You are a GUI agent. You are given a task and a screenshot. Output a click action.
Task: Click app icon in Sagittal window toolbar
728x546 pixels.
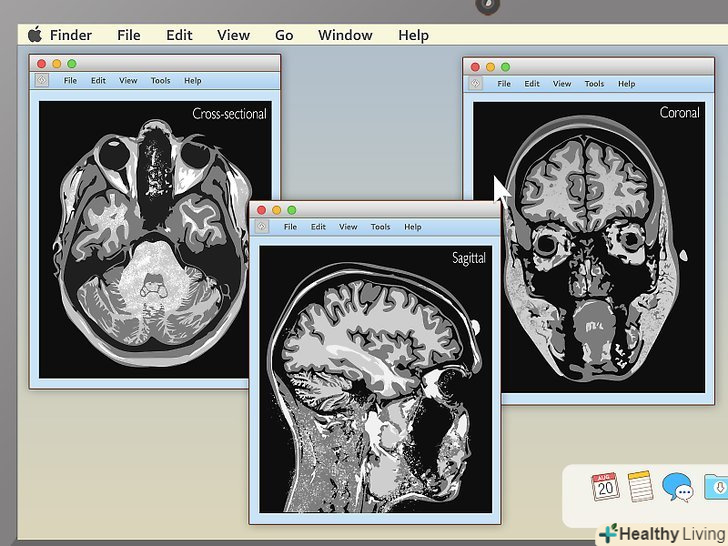(262, 227)
